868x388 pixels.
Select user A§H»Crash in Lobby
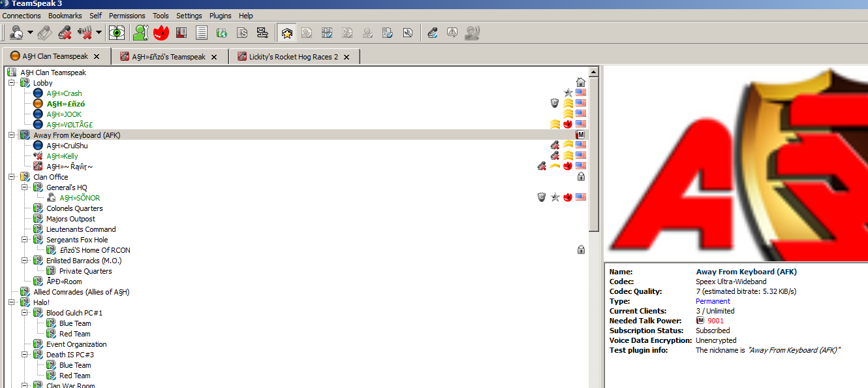click(64, 93)
